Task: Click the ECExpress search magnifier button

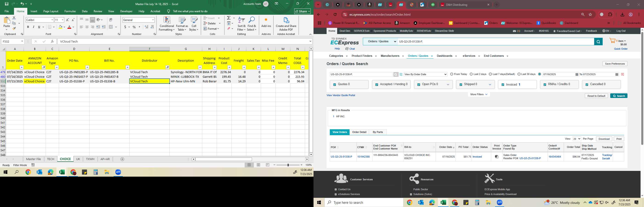Action: [598, 42]
